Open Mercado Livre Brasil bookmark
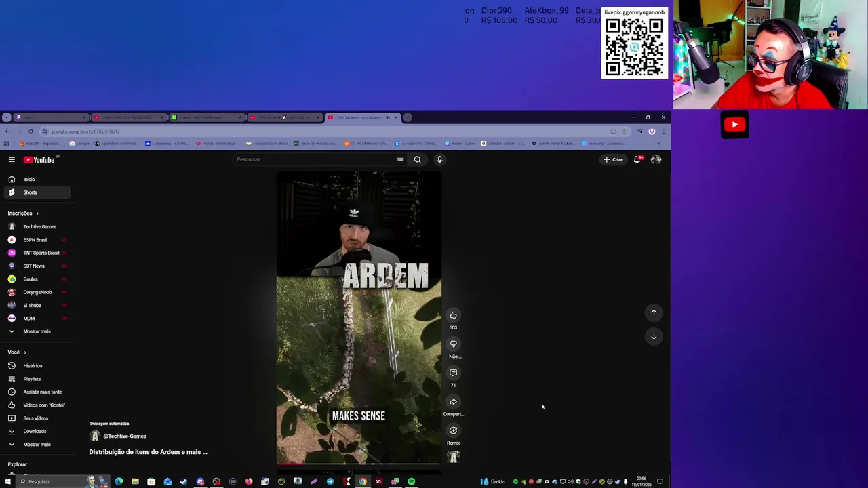Viewport: 868px width, 488px height. [x=267, y=144]
